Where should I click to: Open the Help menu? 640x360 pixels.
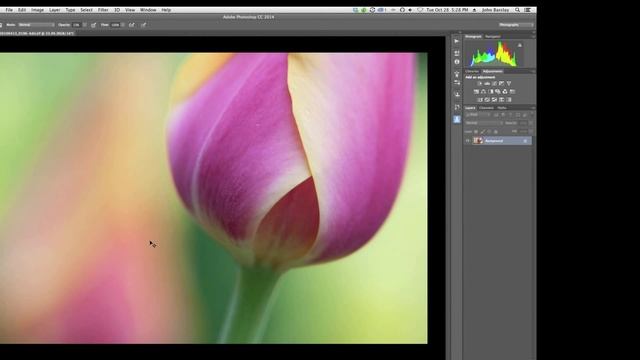pyautogui.click(x=166, y=10)
